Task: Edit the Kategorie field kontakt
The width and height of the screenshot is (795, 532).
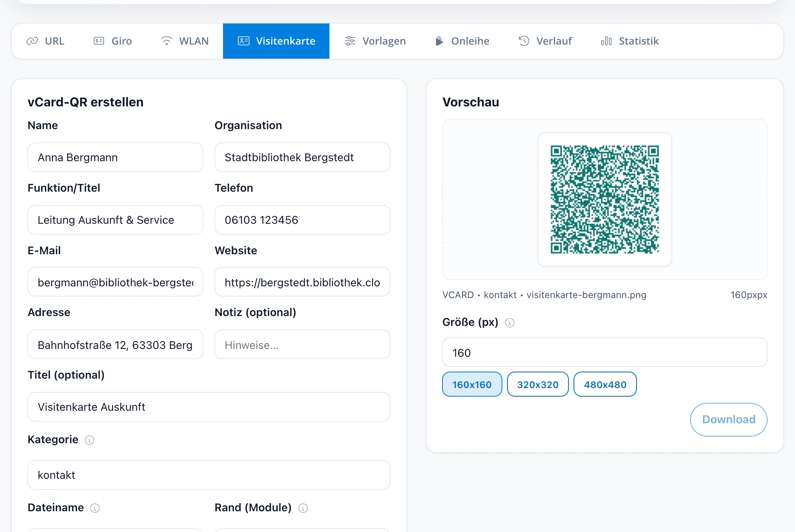Action: tap(209, 475)
